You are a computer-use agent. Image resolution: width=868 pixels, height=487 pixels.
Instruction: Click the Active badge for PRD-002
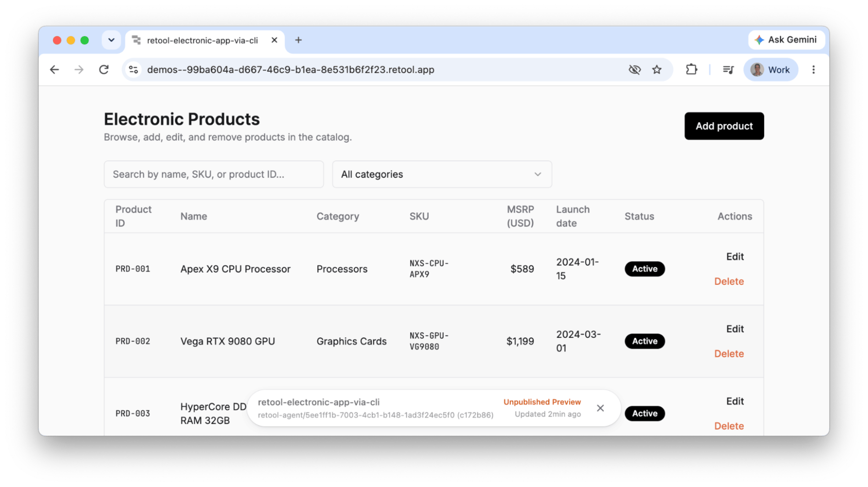coord(645,341)
